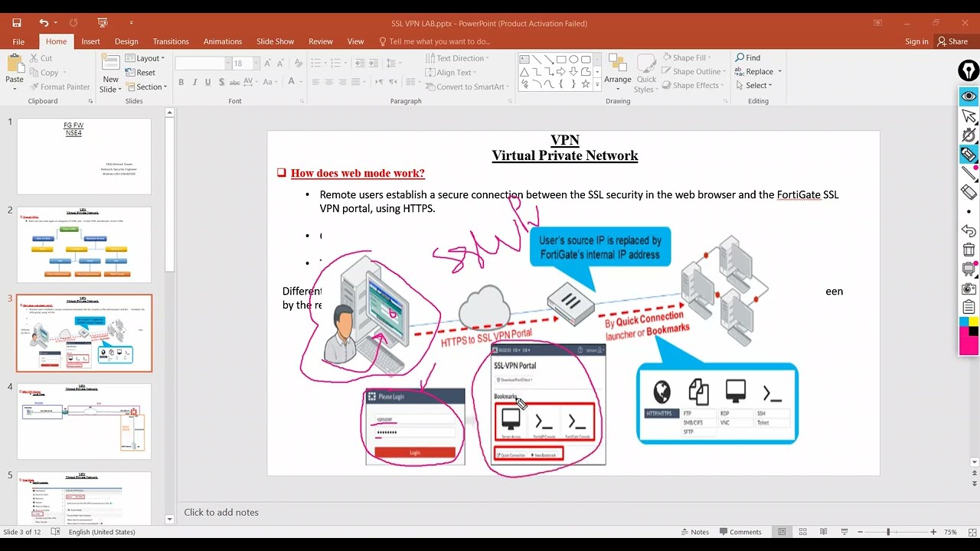The height and width of the screenshot is (551, 980).
Task: Click the Save icon in quick access toolbar
Action: pos(17,23)
